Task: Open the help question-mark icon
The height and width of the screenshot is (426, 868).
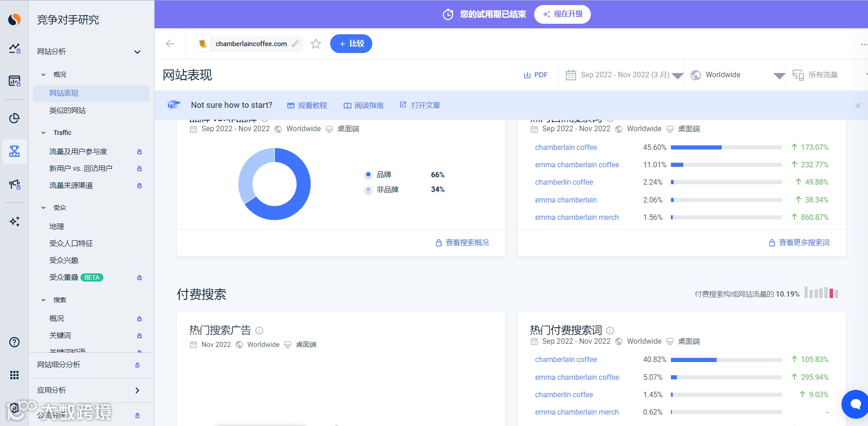Action: [x=14, y=342]
